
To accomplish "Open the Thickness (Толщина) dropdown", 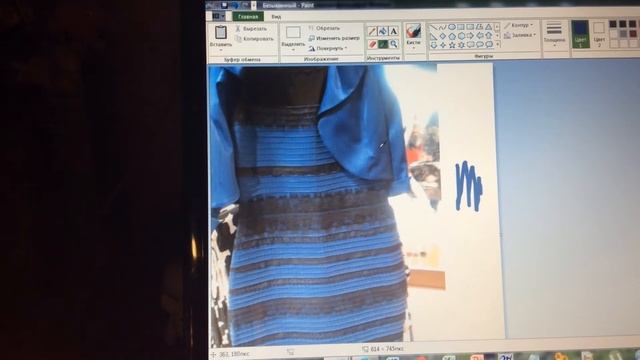I will [554, 34].
